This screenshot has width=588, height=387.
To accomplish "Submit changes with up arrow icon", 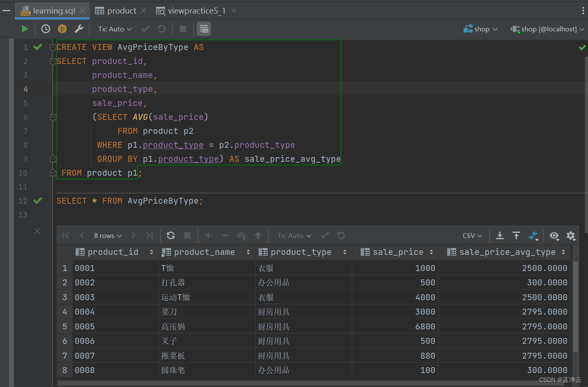I will (258, 235).
